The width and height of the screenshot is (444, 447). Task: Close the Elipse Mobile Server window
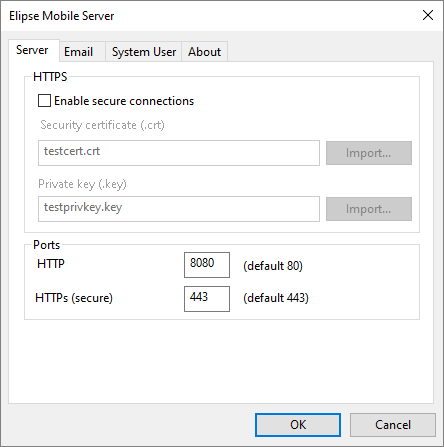click(x=428, y=15)
